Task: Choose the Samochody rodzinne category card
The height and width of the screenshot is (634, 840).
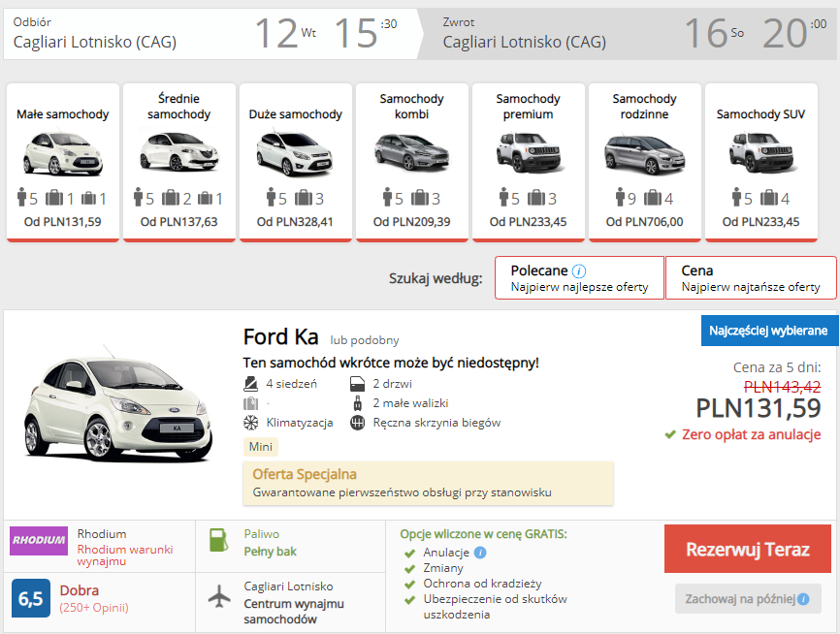Action: [x=644, y=162]
